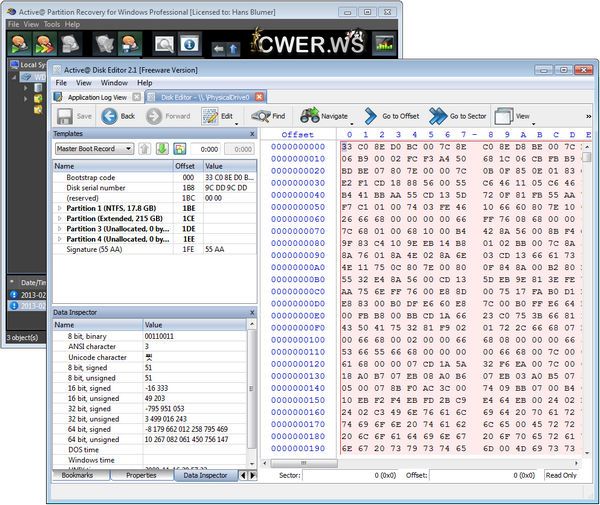Click first scan icon in Partition Recovery toolbar
The image size is (600, 505).
point(20,44)
